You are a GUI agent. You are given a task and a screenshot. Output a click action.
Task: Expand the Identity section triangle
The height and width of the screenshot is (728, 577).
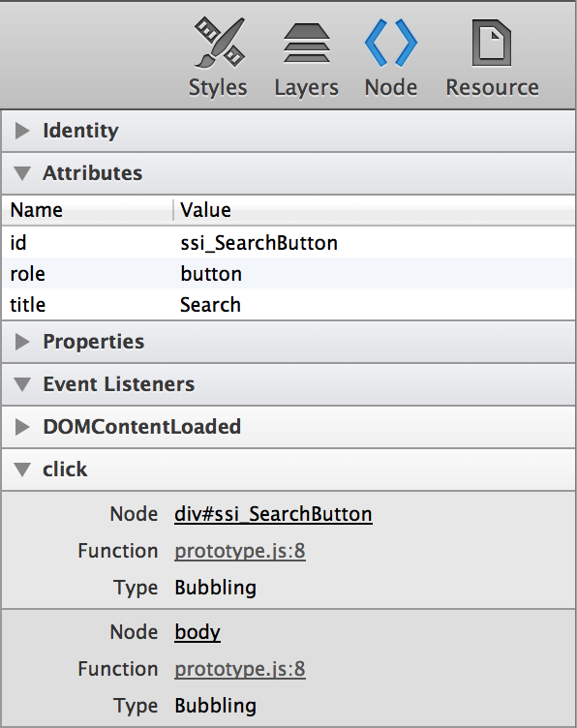click(22, 131)
